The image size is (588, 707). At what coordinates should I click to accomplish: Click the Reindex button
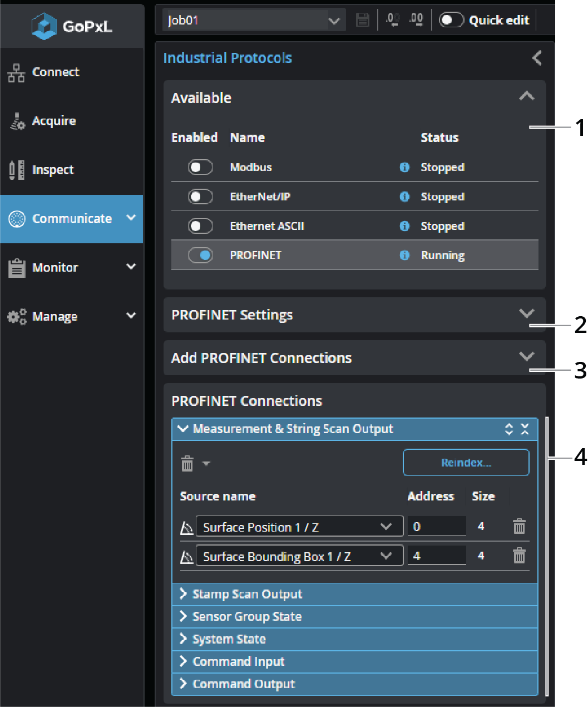[466, 463]
